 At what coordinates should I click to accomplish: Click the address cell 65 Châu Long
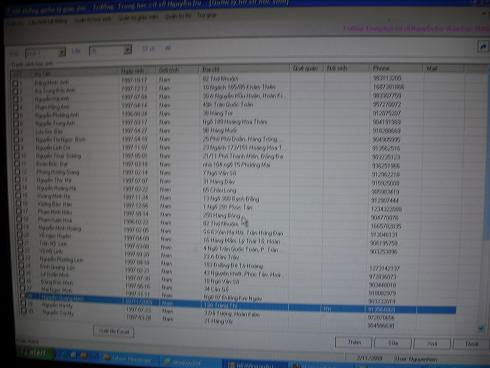click(219, 190)
